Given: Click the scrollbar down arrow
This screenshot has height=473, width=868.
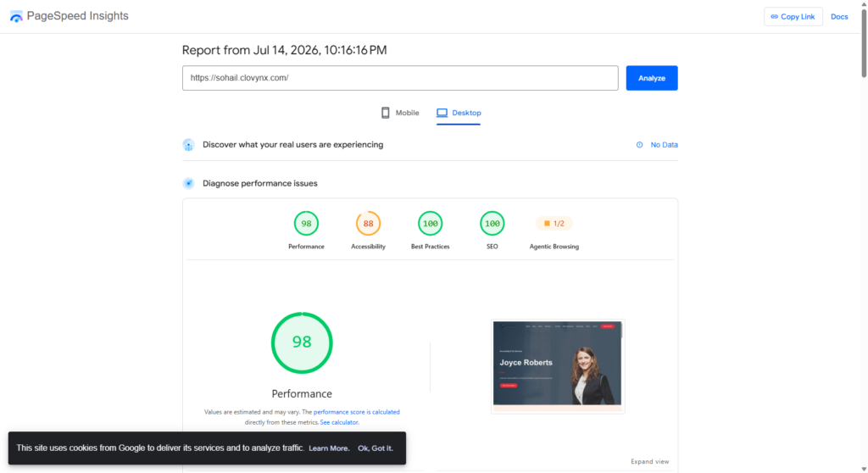Looking at the screenshot, I should tap(864, 469).
